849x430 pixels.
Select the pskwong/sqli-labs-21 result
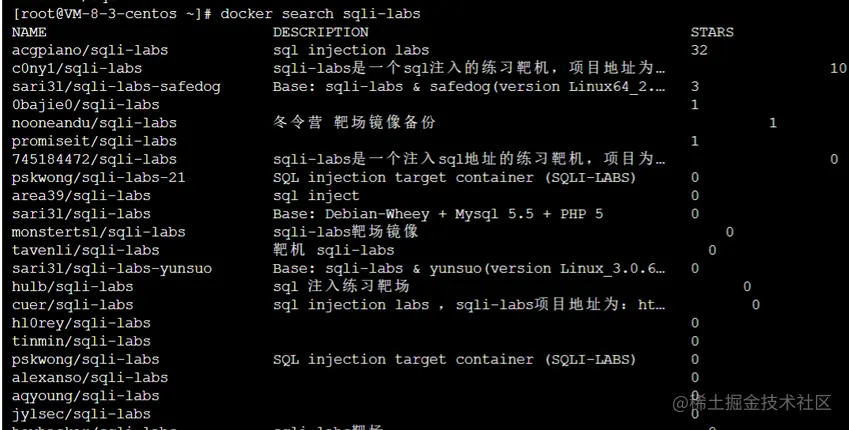tap(99, 177)
